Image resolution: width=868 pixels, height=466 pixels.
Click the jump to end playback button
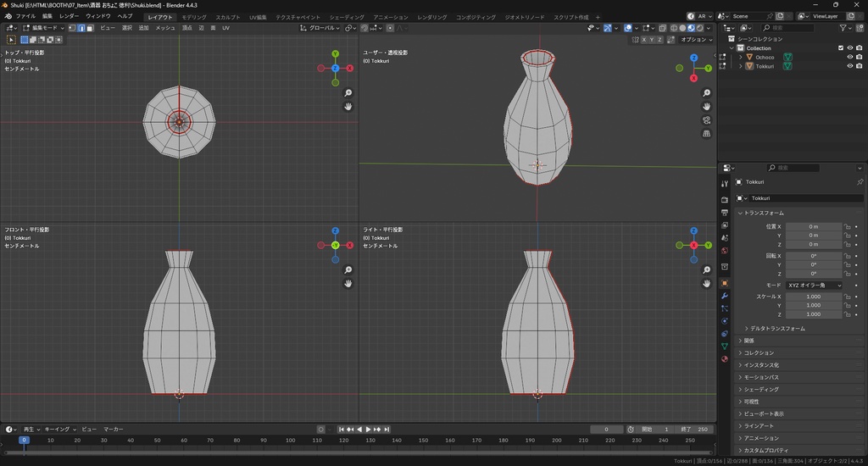click(388, 430)
